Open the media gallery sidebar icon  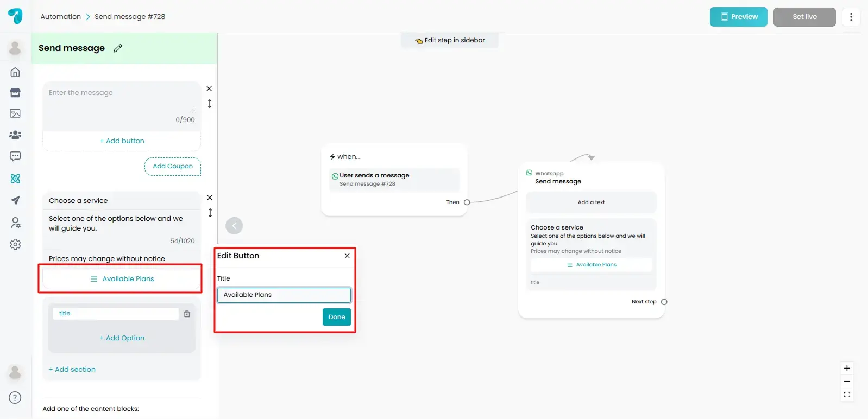(15, 113)
